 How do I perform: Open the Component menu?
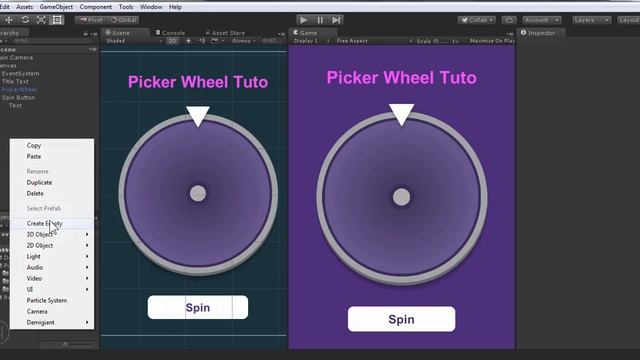[x=96, y=7]
